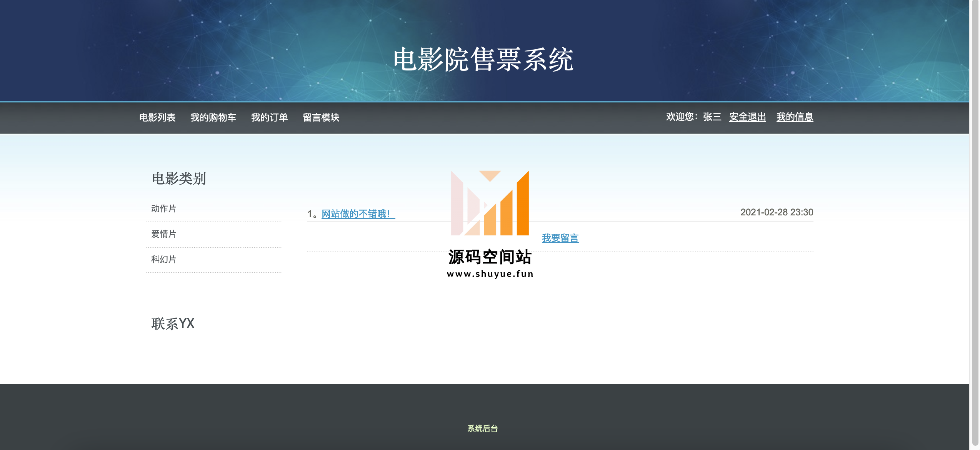980x450 pixels.
Task: Open the 电影列表 menu item
Action: 157,117
